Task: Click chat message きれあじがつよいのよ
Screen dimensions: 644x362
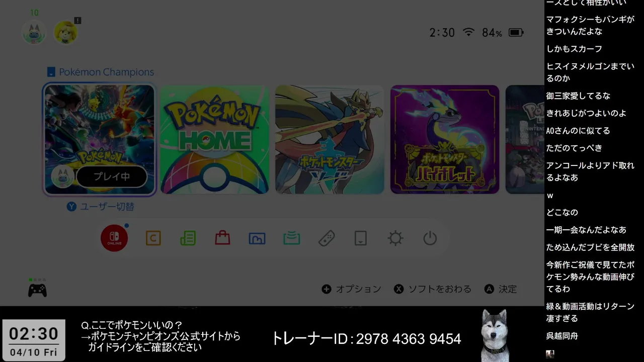Action: 586,113
